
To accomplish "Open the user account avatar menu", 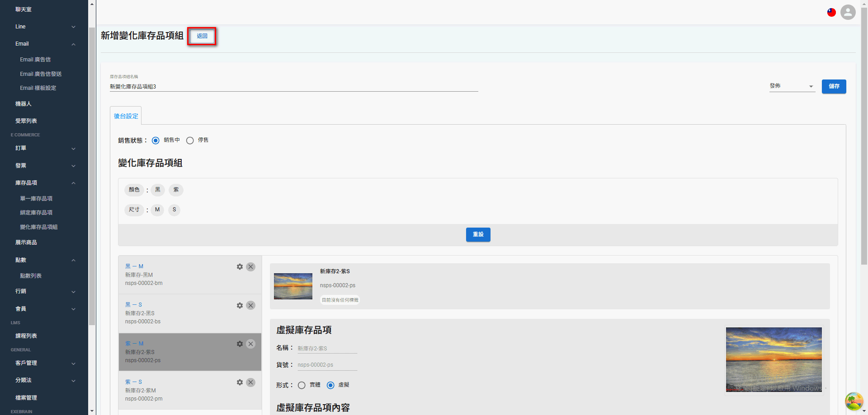I will 848,12.
